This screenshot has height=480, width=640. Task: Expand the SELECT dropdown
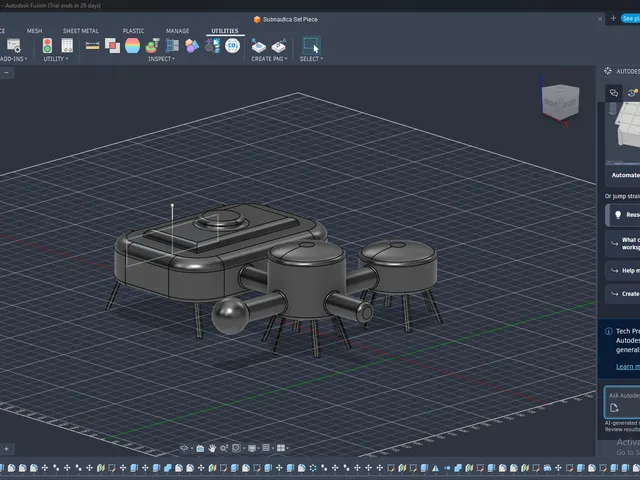coord(311,59)
